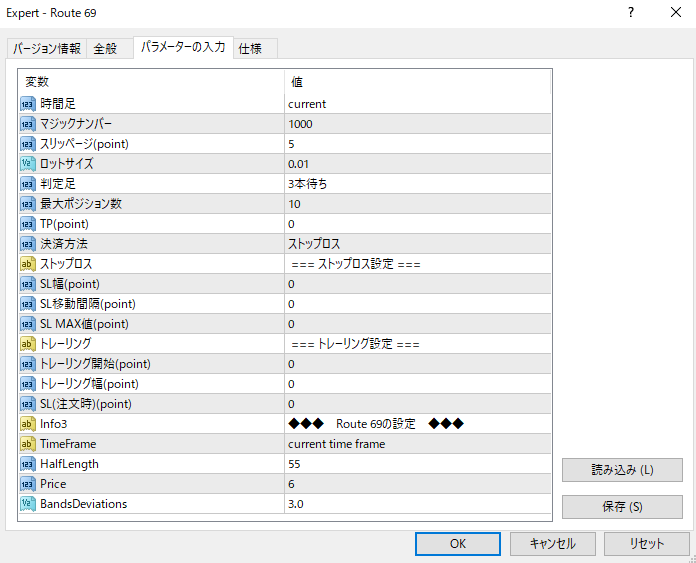Select the トレーリング開始(point) variable name

coord(95,364)
